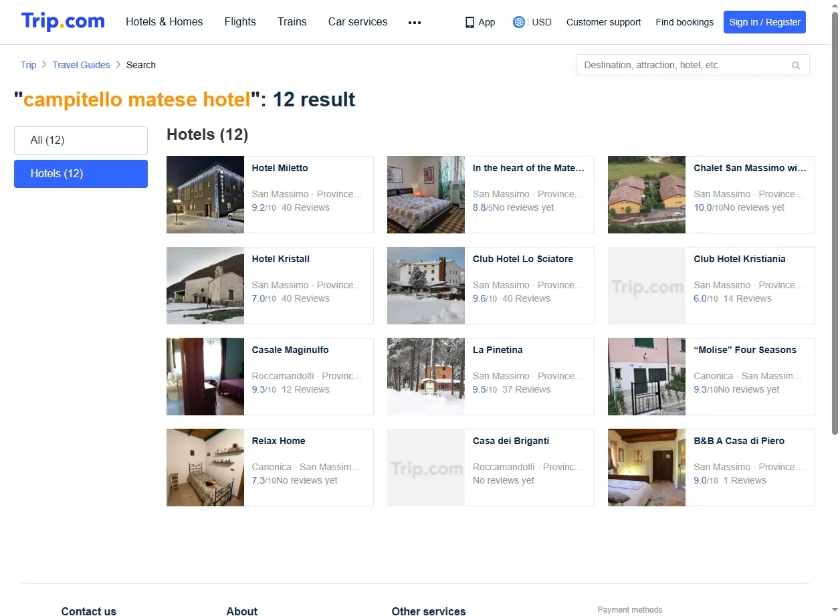
Task: Select the Hotels (12) tab
Action: [81, 174]
